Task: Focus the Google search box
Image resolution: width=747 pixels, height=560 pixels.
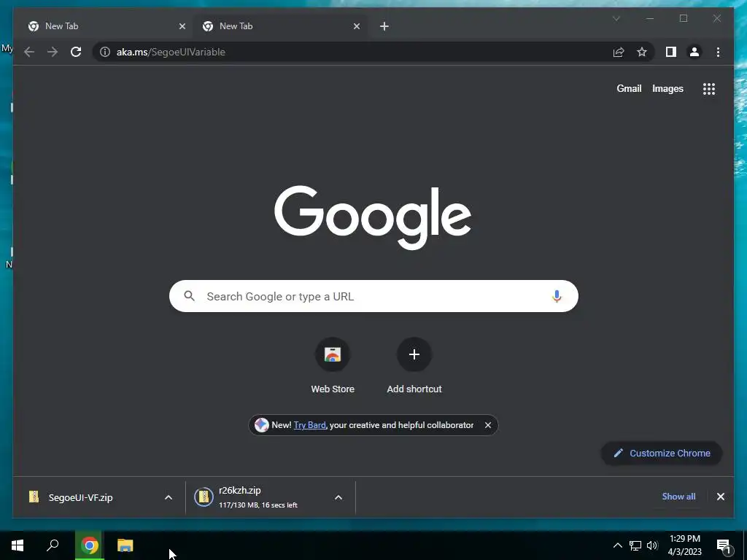Action: tap(373, 296)
